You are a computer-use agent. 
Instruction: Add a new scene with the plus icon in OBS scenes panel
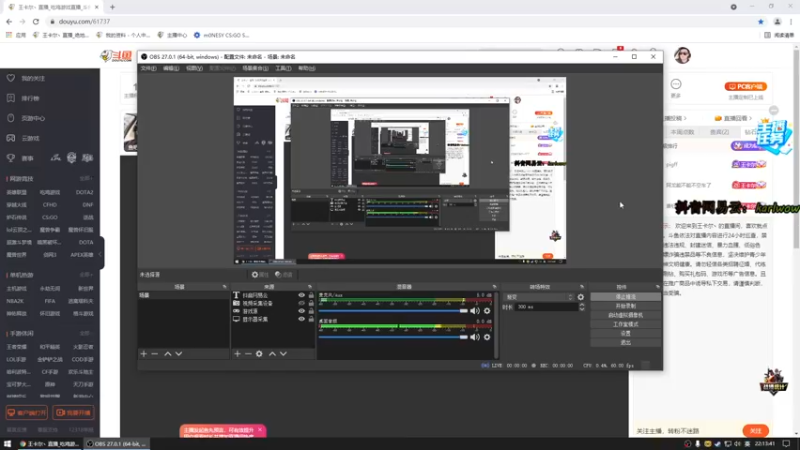tap(143, 354)
